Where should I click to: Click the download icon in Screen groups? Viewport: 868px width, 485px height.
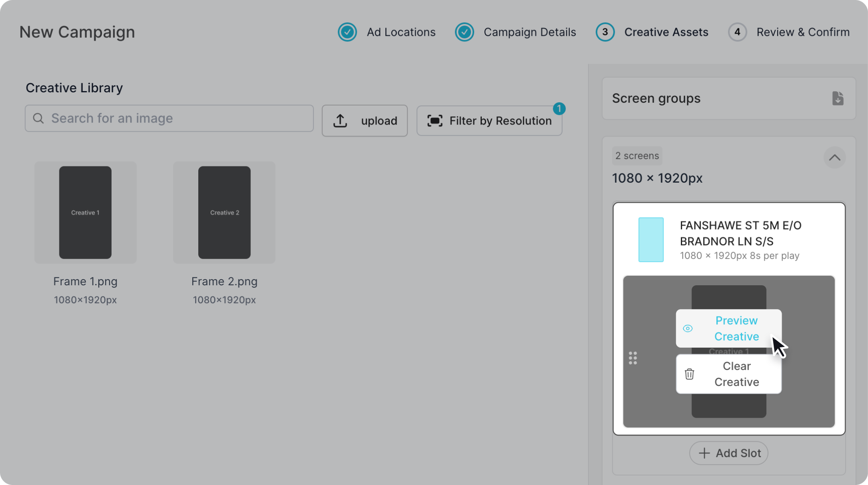click(x=837, y=98)
